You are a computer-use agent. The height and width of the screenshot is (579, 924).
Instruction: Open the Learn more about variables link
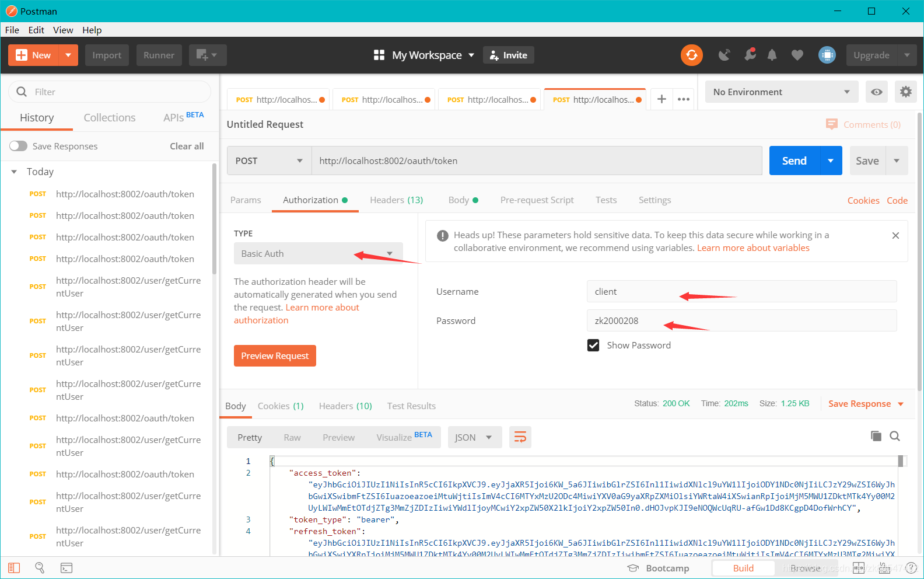[x=753, y=247]
